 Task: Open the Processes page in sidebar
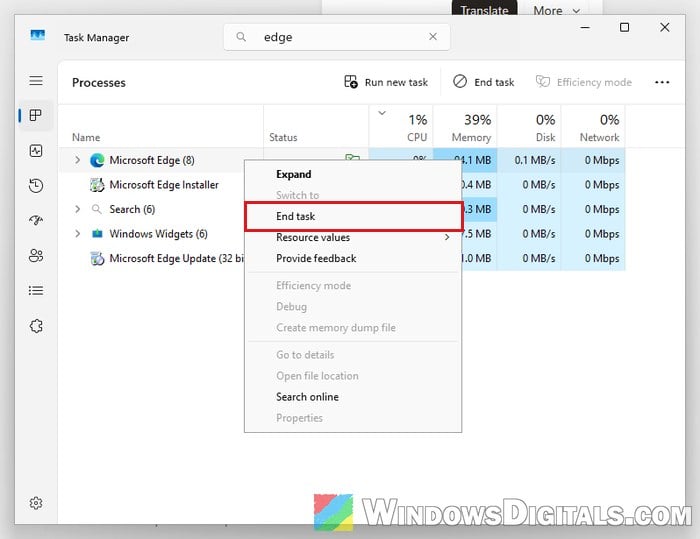36,115
